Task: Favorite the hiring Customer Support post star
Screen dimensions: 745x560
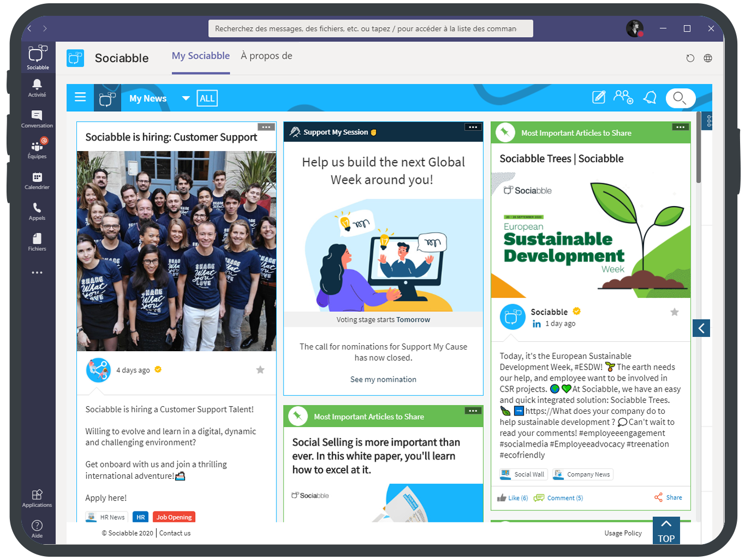Action: coord(260,370)
